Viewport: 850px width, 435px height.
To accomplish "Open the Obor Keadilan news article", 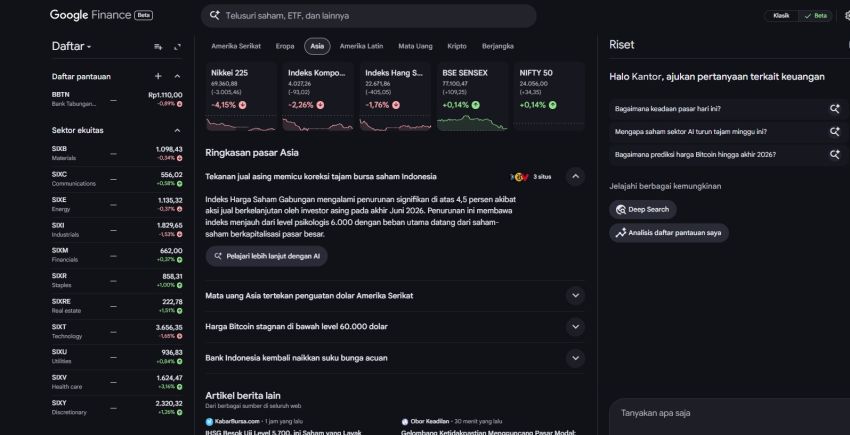I will pos(488,427).
